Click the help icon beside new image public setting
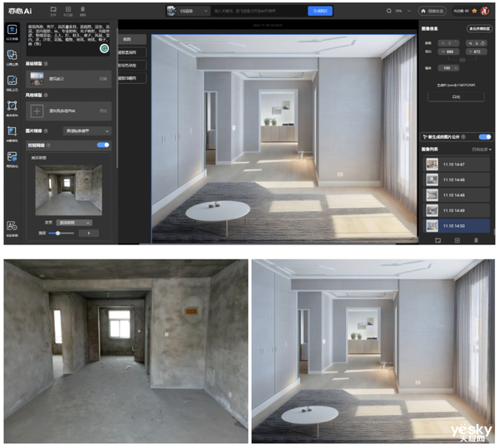The image size is (499, 448). coord(463,136)
